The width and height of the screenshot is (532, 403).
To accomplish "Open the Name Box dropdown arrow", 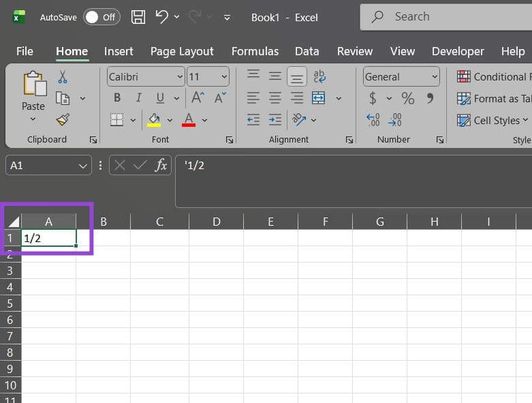I will 83,166.
